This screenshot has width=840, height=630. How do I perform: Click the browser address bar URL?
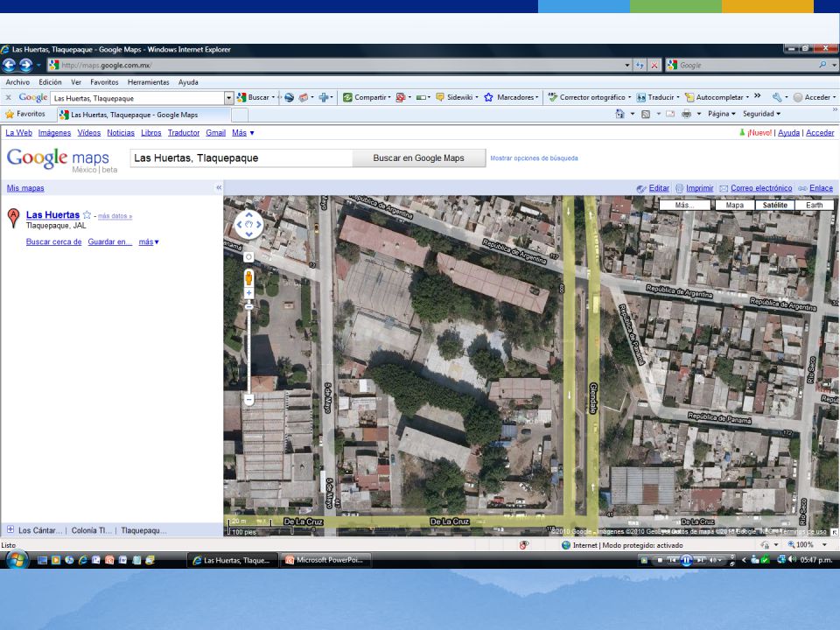point(106,66)
